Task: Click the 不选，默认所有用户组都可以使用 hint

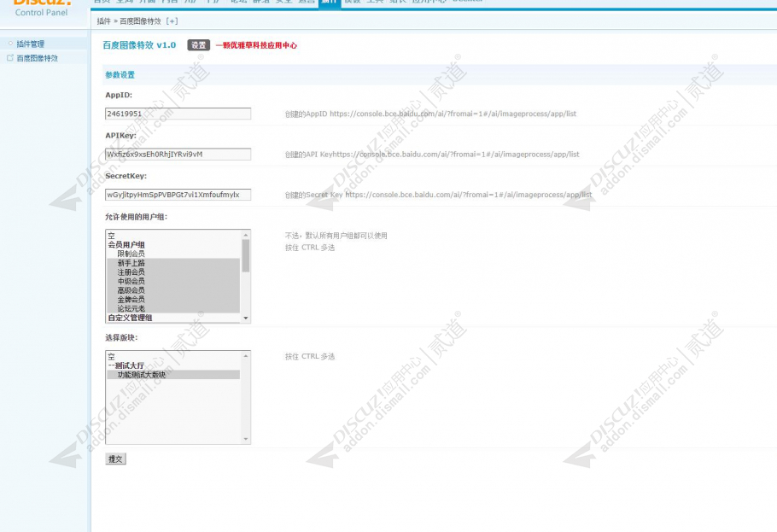Action: click(336, 236)
